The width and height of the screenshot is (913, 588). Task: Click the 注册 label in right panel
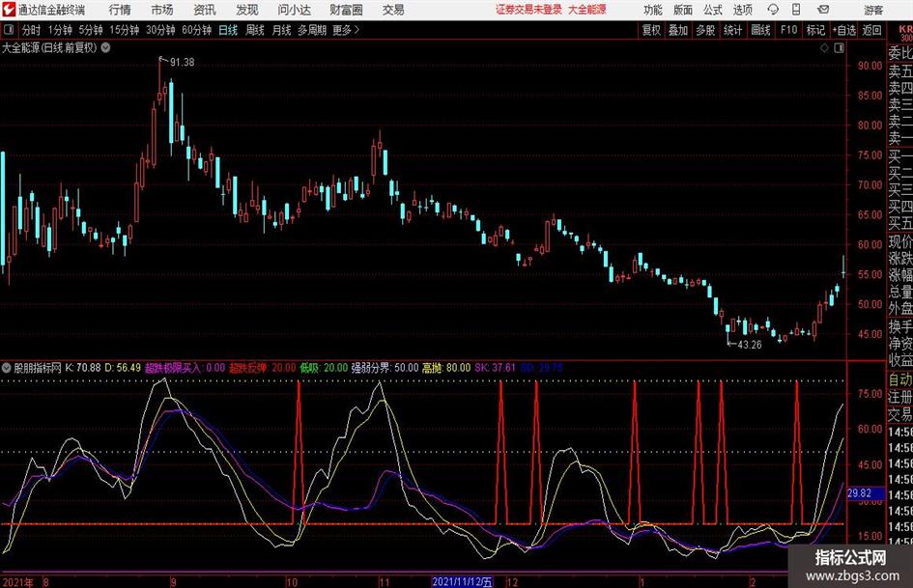[900, 397]
